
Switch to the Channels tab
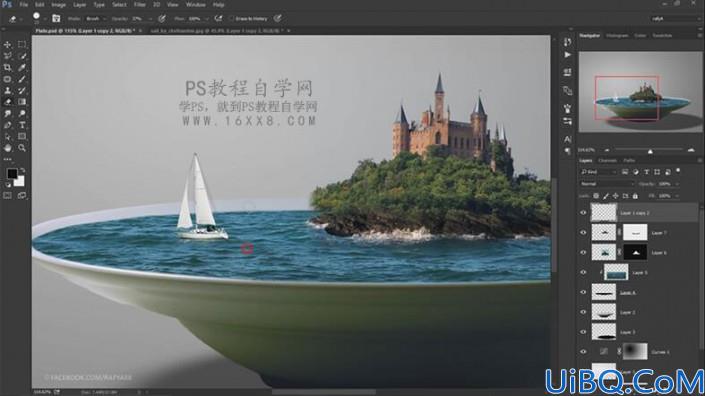(x=607, y=160)
